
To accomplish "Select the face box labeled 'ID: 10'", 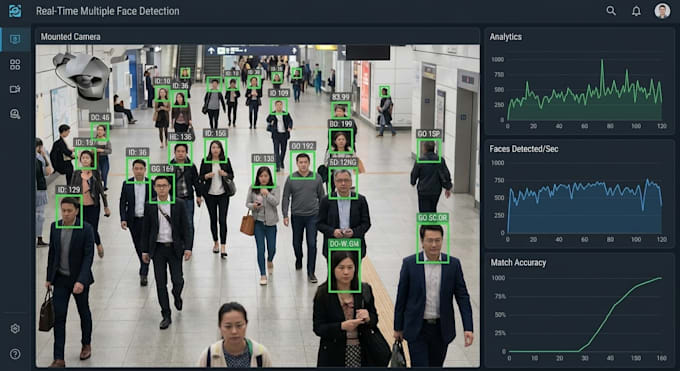I will click(162, 94).
